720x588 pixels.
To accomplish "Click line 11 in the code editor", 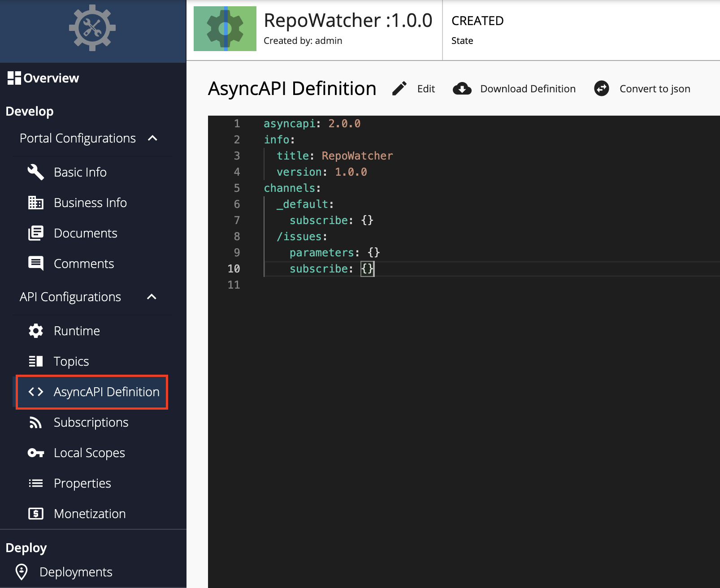I will coord(359,285).
